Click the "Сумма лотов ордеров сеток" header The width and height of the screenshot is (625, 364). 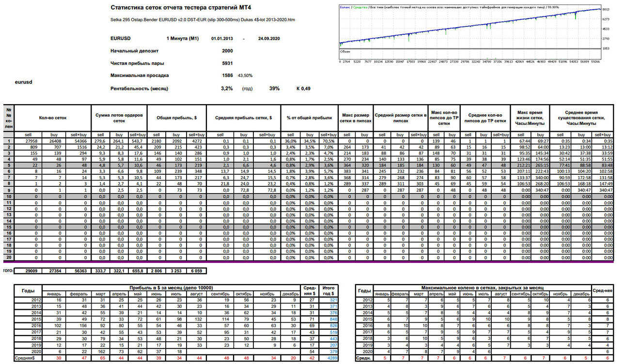pos(119,118)
